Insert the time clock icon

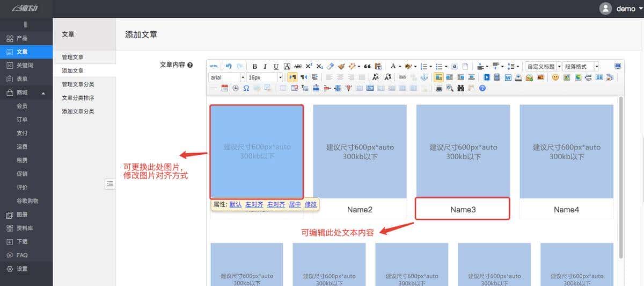236,88
